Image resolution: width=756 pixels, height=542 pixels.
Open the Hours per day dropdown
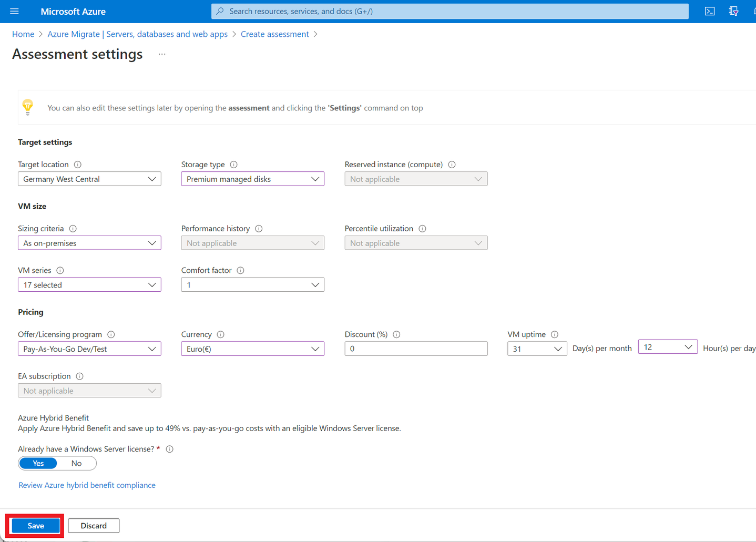coord(668,347)
